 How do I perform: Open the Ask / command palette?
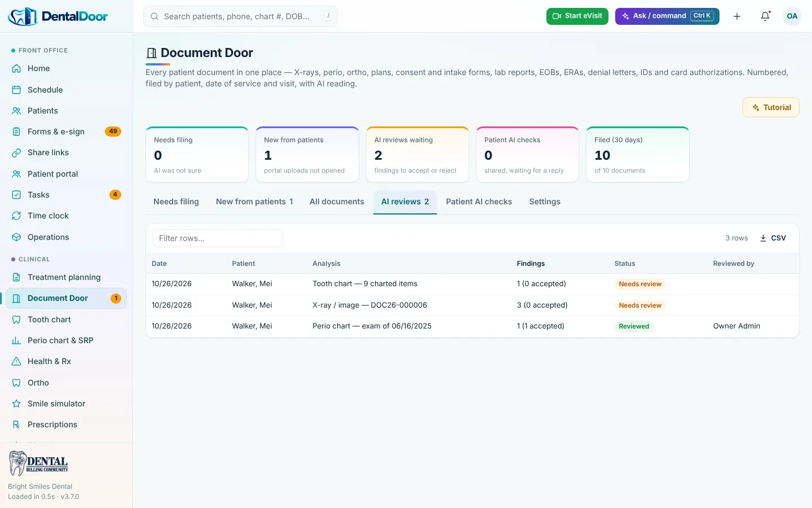click(x=667, y=16)
